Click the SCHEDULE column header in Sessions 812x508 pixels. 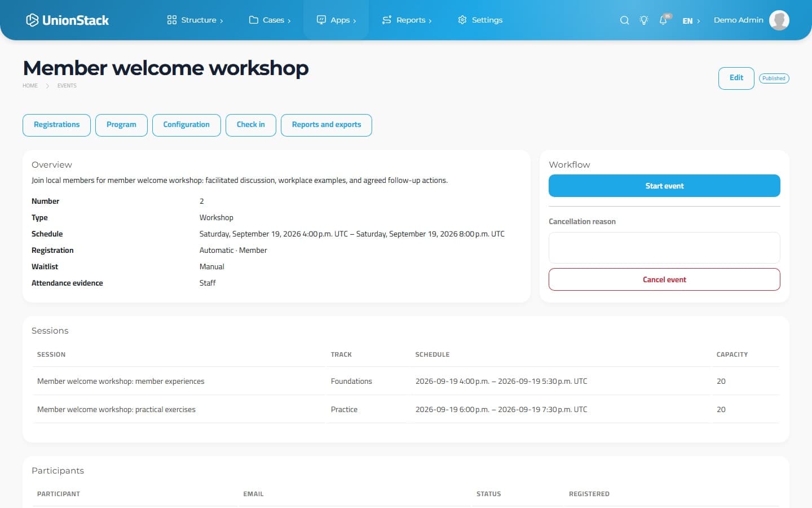coord(433,354)
